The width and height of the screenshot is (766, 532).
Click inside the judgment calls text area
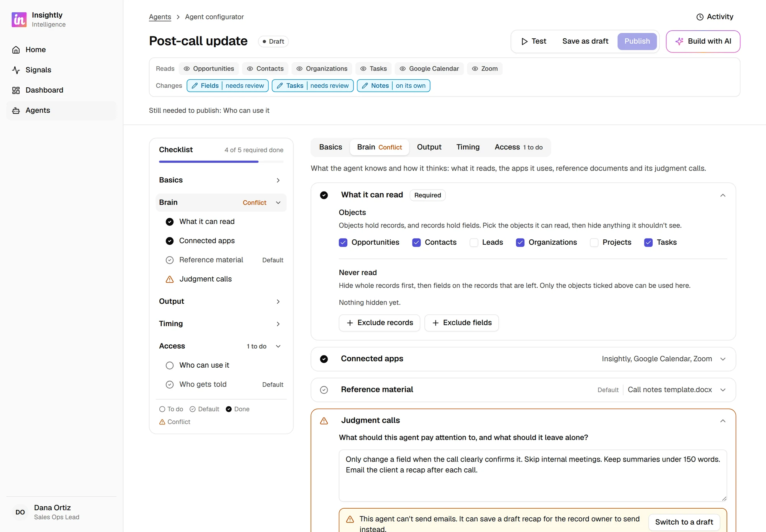[x=532, y=476]
